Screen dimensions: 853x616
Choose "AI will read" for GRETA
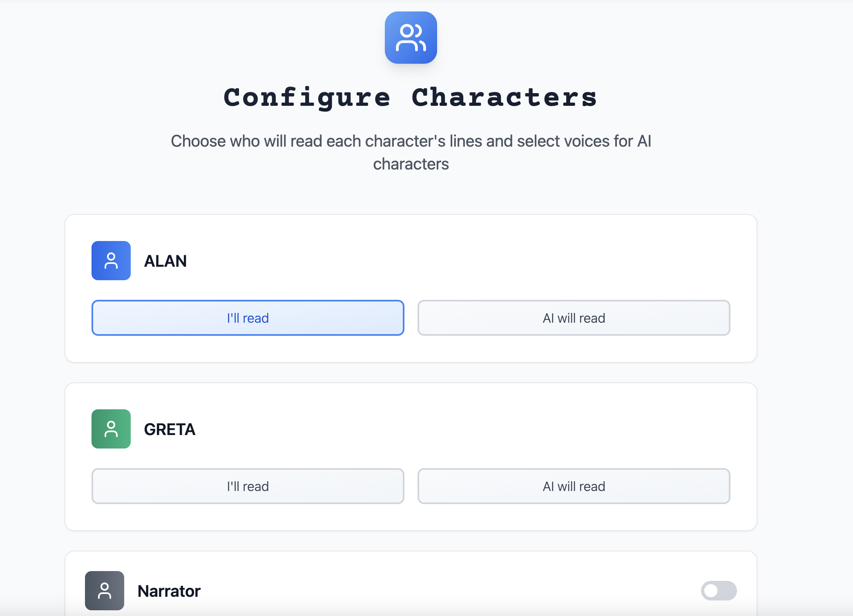[x=574, y=486]
